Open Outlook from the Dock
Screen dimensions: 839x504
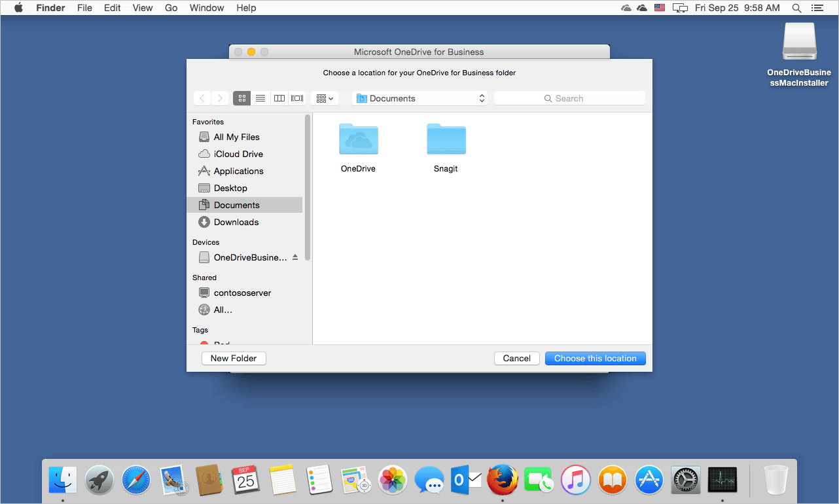[466, 480]
